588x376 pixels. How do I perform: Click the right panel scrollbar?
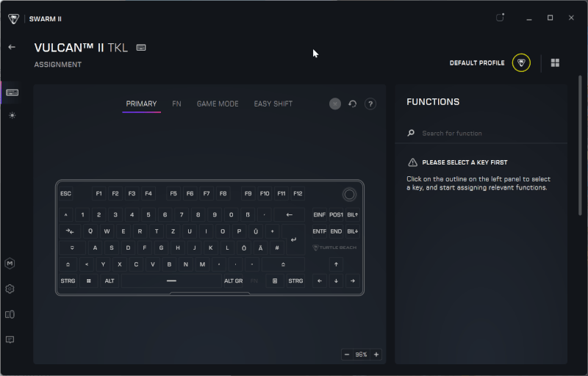point(580,145)
